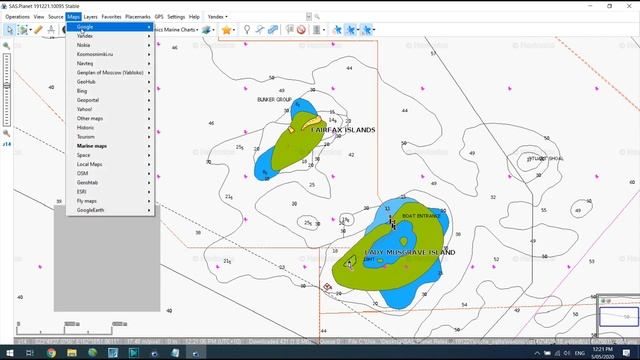The width and height of the screenshot is (640, 360).
Task: Select the move/pointer tool
Action: (x=9, y=30)
